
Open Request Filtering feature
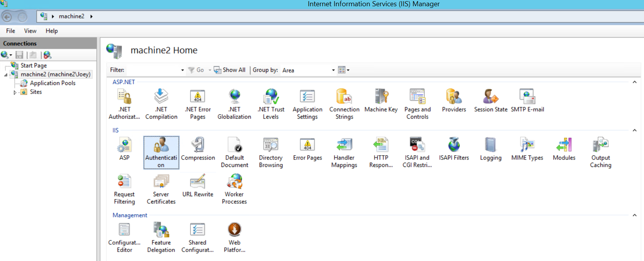coord(124,189)
